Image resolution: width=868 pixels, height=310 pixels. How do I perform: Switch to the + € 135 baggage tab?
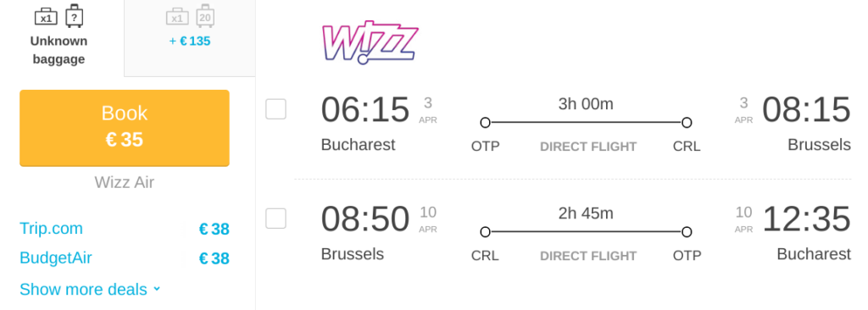pyautogui.click(x=190, y=38)
